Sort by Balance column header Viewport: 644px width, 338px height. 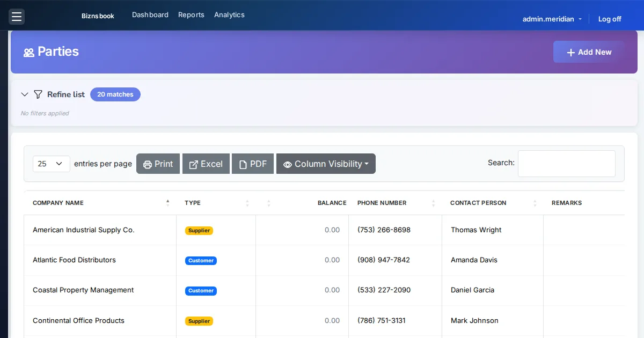coord(302,203)
